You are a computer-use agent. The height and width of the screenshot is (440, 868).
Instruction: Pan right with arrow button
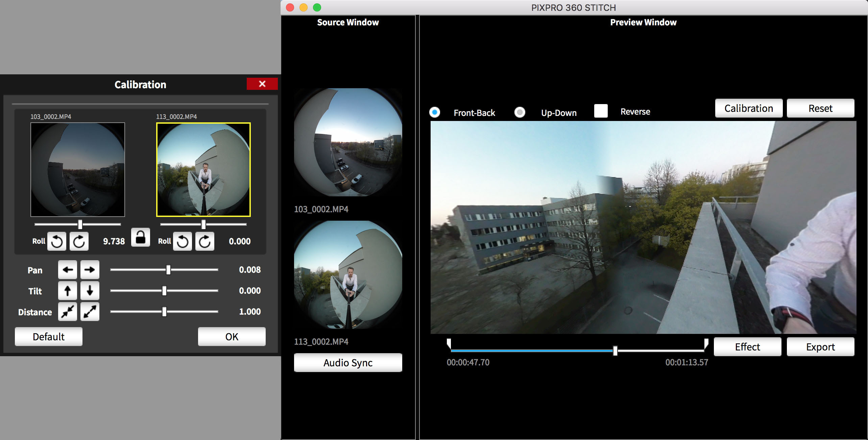[90, 270]
